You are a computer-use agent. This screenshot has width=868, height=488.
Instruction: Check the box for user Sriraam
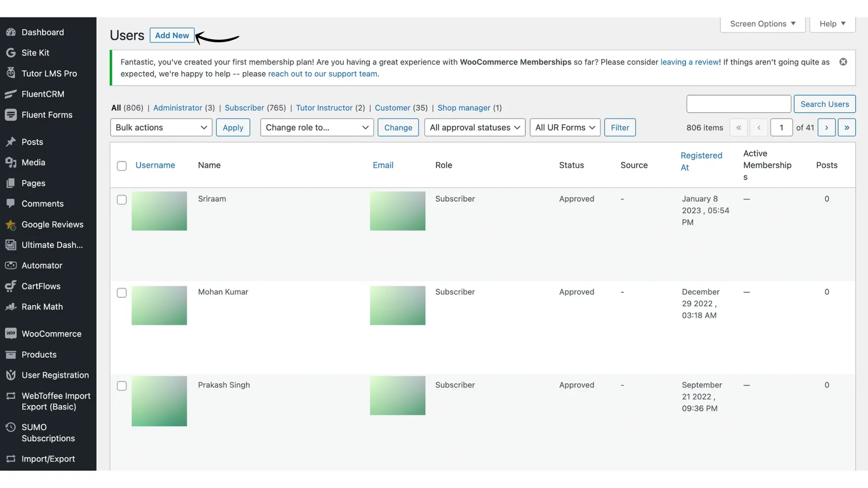(122, 200)
